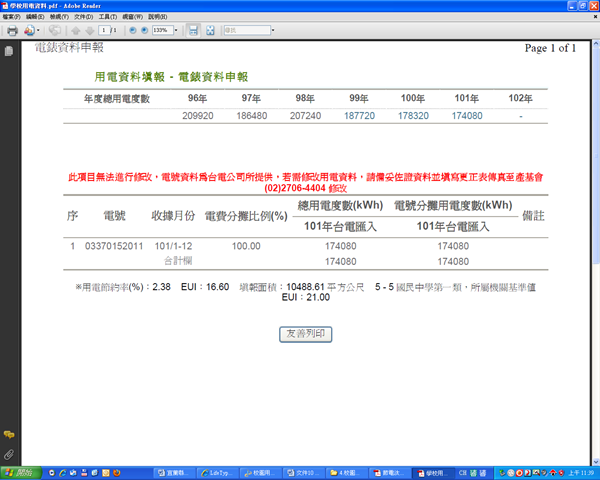This screenshot has width=600, height=480.
Task: Open the 視窗(W) Window menu
Action: coord(132,17)
